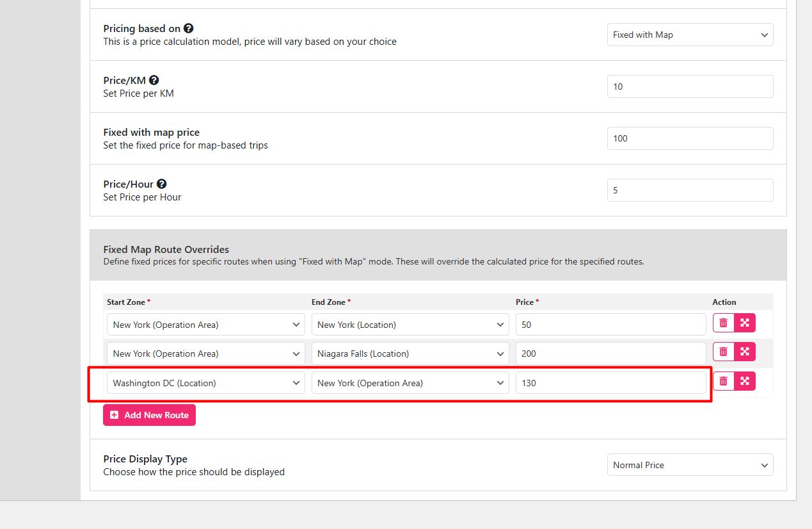
Task: Click the help icon next to Price/Hour
Action: pyautogui.click(x=162, y=184)
